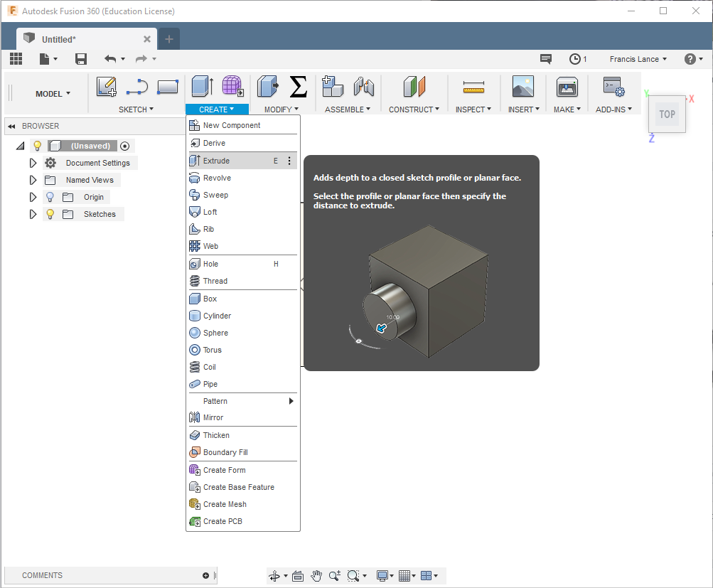
Task: Toggle Origin folder visibility bulb
Action: [50, 197]
